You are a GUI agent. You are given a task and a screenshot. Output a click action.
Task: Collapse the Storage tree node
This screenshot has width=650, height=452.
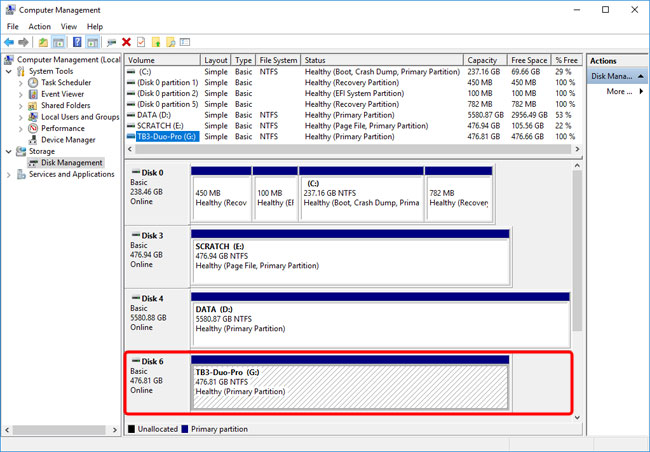[9, 151]
